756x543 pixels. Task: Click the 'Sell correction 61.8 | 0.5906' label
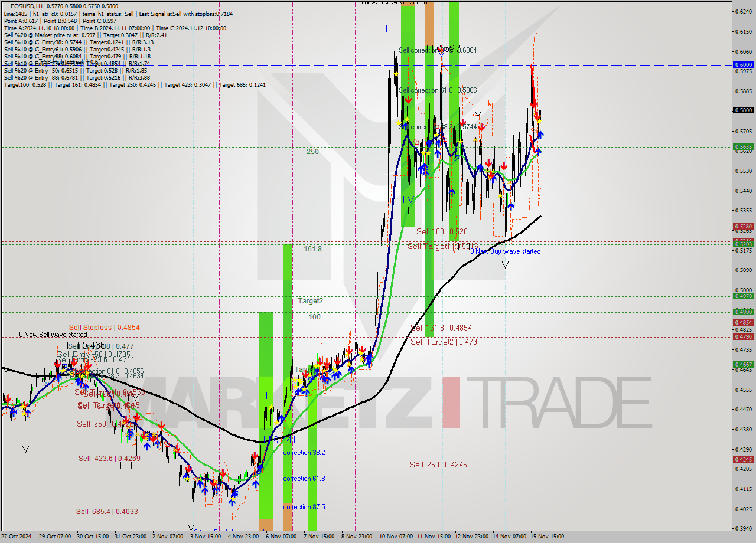tap(438, 90)
